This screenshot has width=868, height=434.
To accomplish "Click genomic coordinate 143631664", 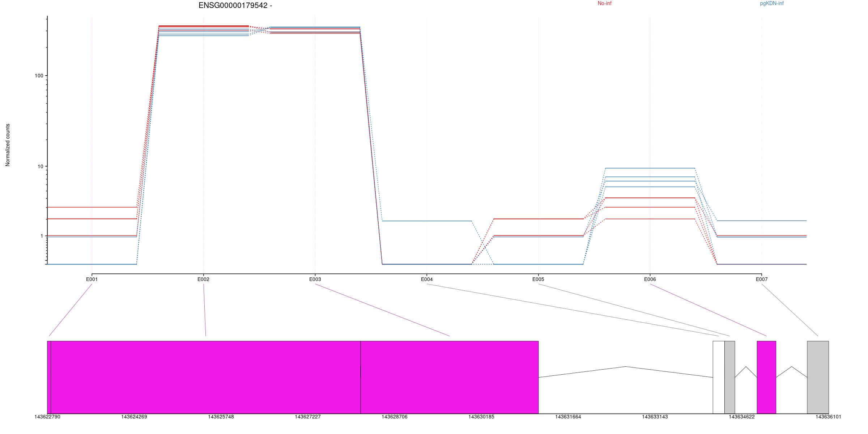I will 568,417.
